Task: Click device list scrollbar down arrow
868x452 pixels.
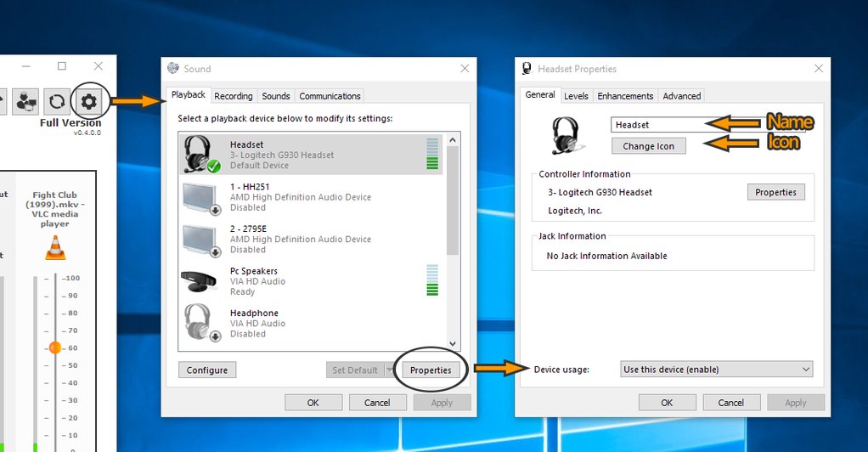Action: tap(453, 343)
